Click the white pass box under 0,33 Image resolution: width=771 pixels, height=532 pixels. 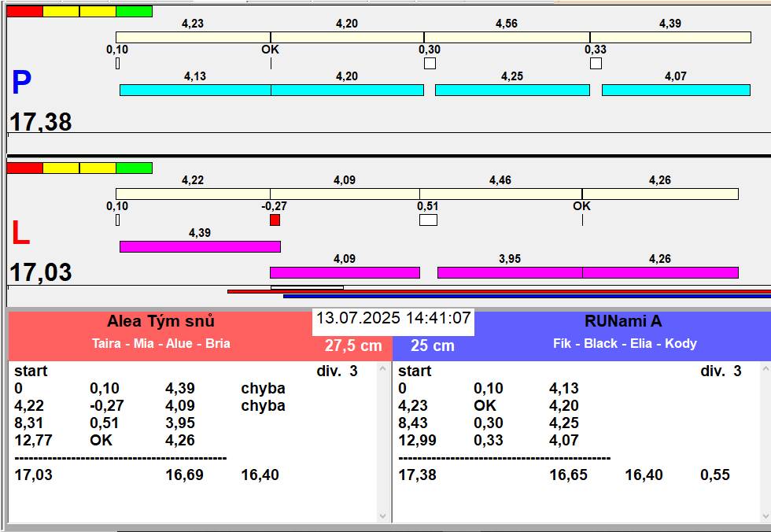[x=596, y=63]
